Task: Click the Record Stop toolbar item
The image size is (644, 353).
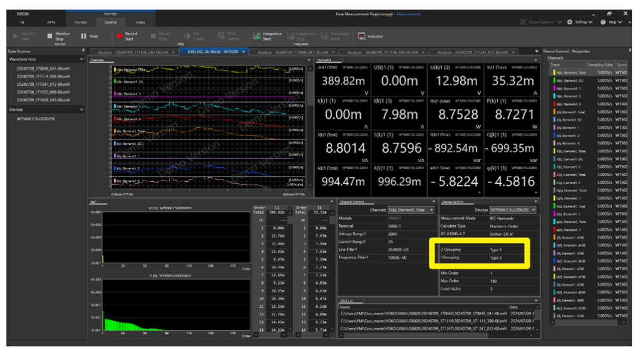Action: pyautogui.click(x=160, y=36)
